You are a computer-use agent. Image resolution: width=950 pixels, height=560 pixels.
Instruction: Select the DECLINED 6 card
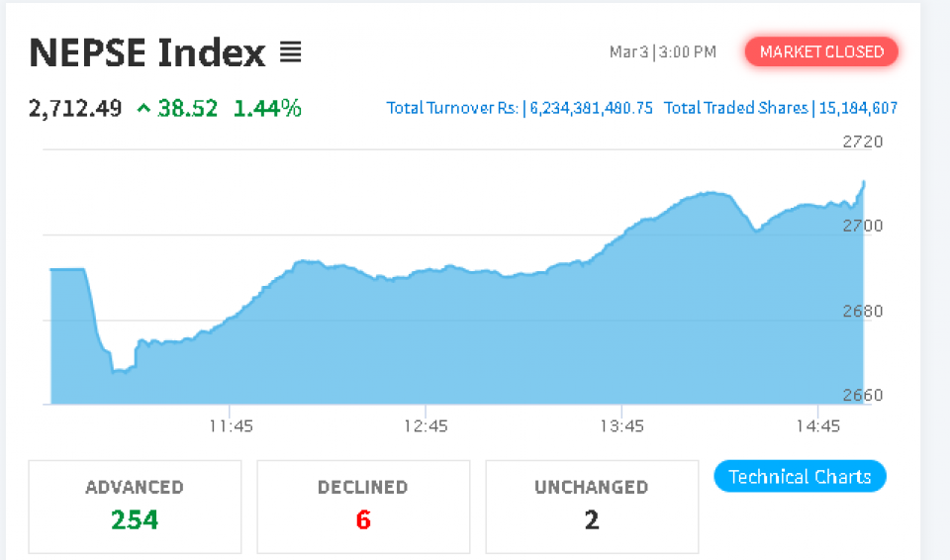coord(363,506)
